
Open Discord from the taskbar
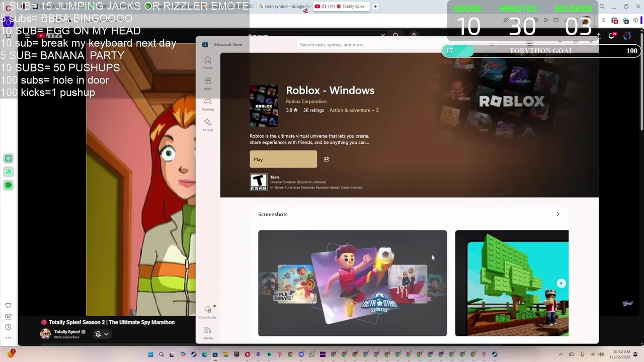(x=301, y=354)
